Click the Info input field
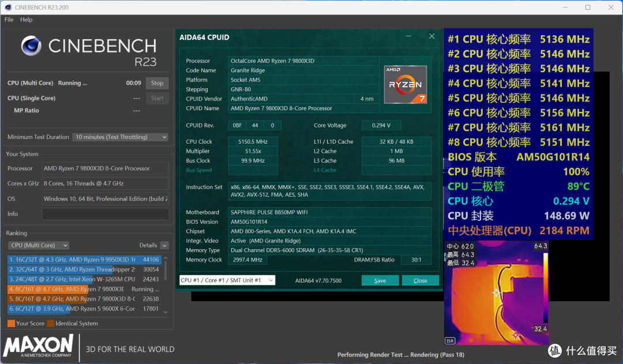The width and height of the screenshot is (623, 364). point(106,214)
